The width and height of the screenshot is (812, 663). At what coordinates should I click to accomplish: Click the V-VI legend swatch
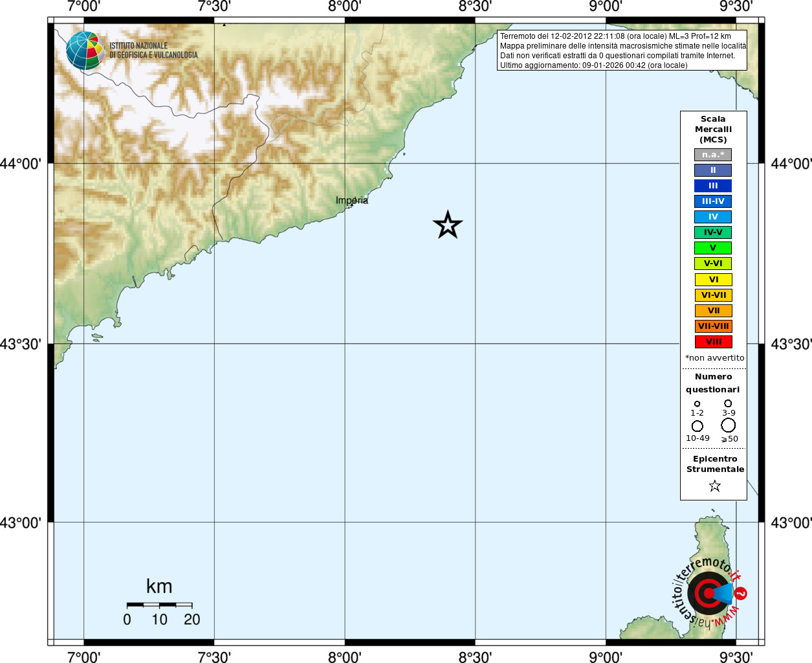713,264
